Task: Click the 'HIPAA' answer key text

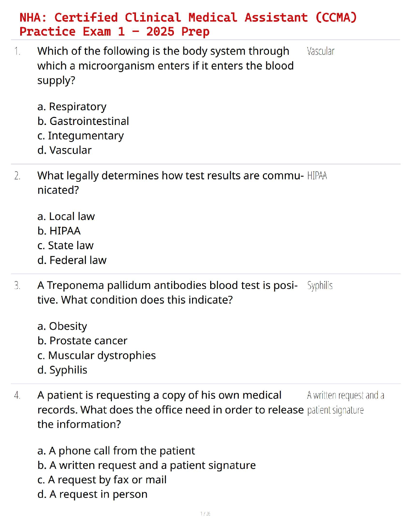Action: pos(317,176)
